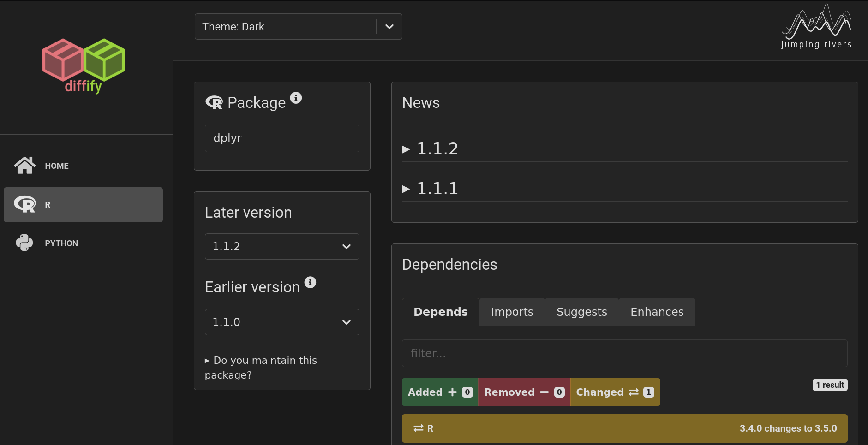This screenshot has height=445, width=868.
Task: Open the Jumping Rivers logo link
Action: pos(816,26)
